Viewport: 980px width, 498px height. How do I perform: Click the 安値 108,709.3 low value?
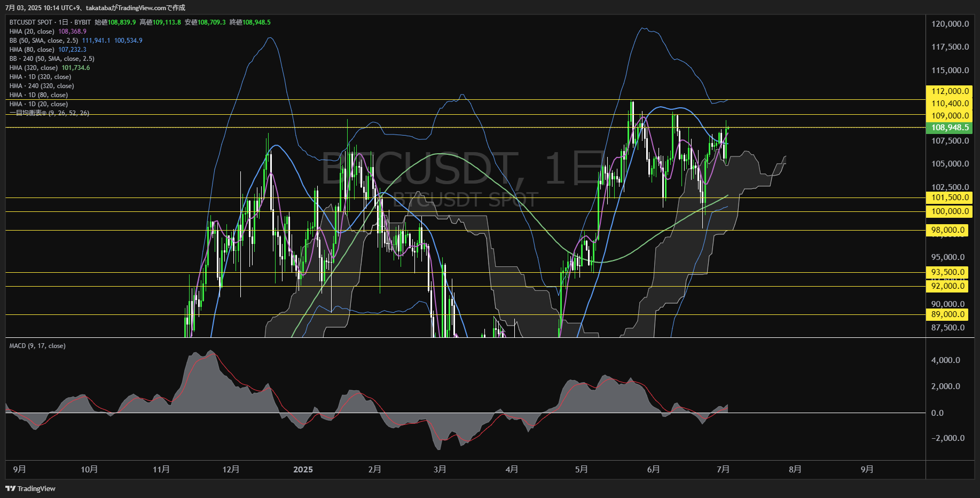pyautogui.click(x=205, y=22)
